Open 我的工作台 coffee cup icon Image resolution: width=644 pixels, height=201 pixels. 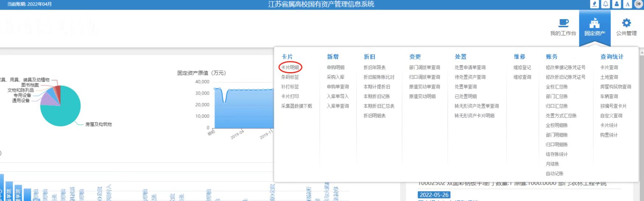pos(563,23)
